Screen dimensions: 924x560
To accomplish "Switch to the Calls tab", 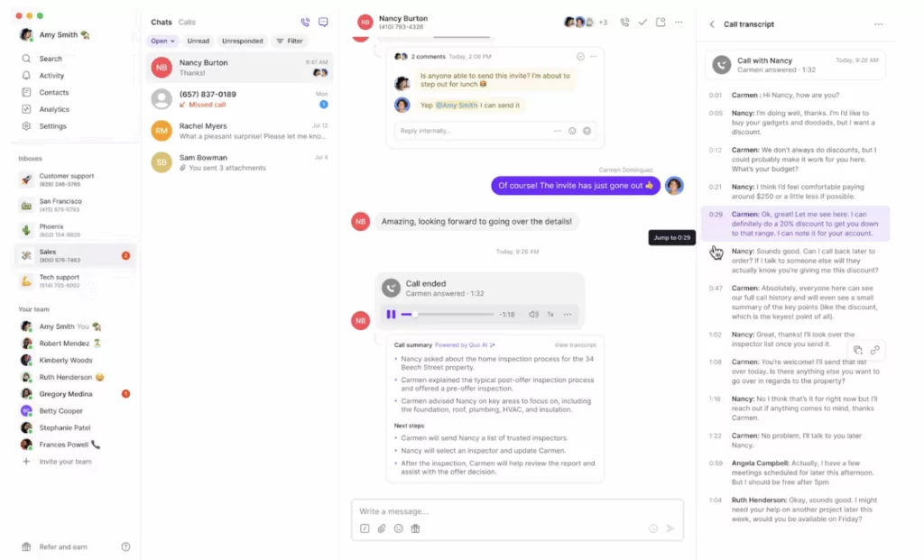I will (x=187, y=23).
